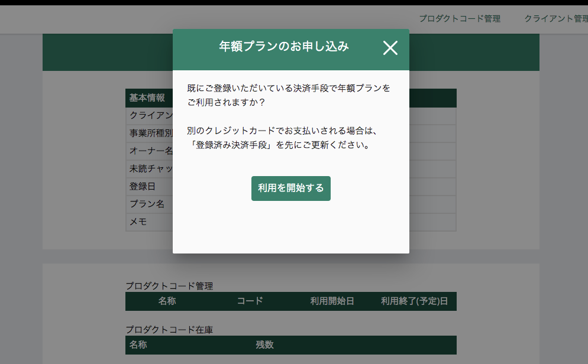Click the コード column header
The width and height of the screenshot is (588, 364).
[x=250, y=301]
